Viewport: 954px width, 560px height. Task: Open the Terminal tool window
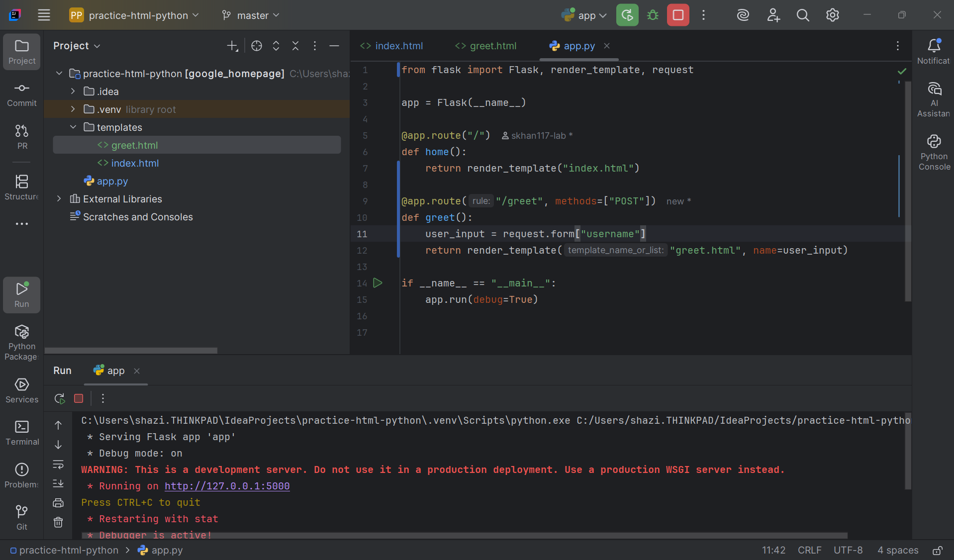(x=22, y=433)
